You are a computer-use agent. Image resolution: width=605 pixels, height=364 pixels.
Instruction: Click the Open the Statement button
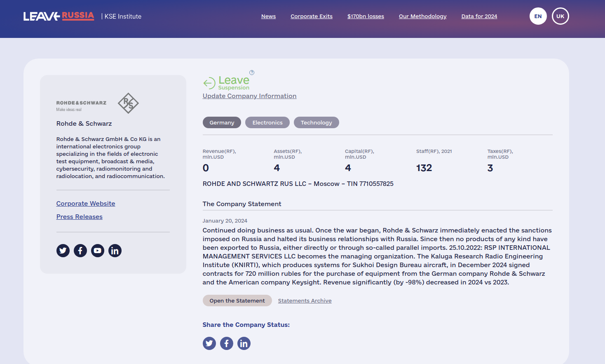(237, 301)
